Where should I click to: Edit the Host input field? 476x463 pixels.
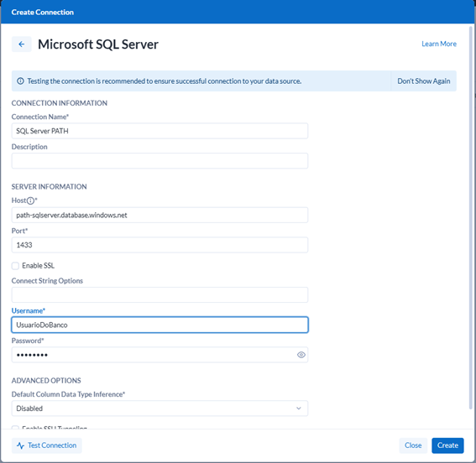(160, 215)
